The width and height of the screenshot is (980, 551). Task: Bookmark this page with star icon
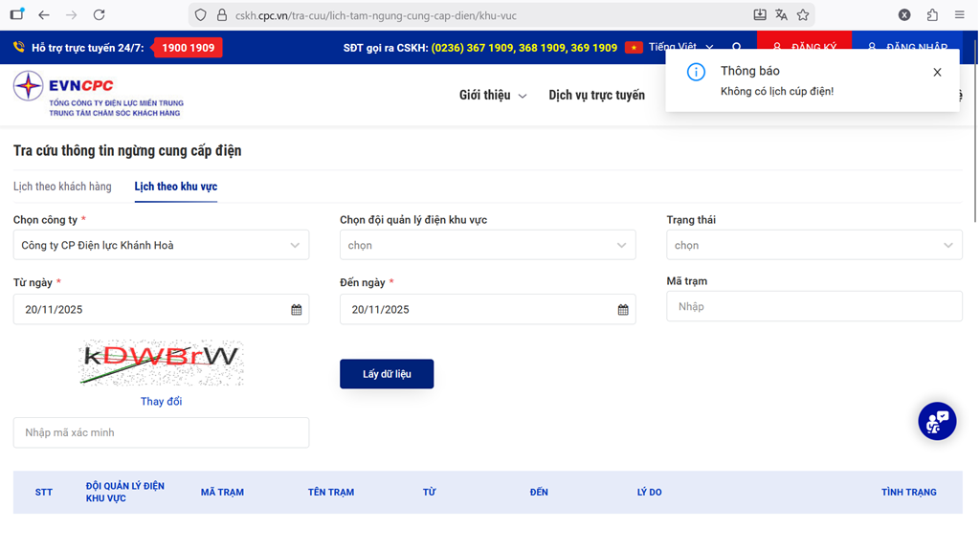tap(803, 15)
